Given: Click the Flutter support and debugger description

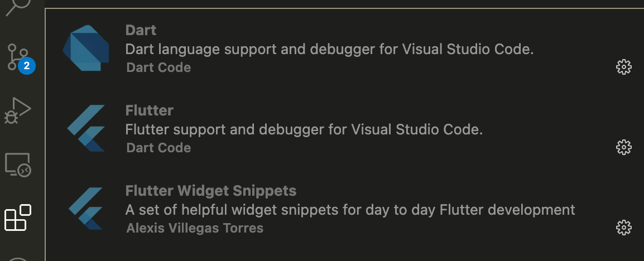Looking at the screenshot, I should pyautogui.click(x=304, y=130).
